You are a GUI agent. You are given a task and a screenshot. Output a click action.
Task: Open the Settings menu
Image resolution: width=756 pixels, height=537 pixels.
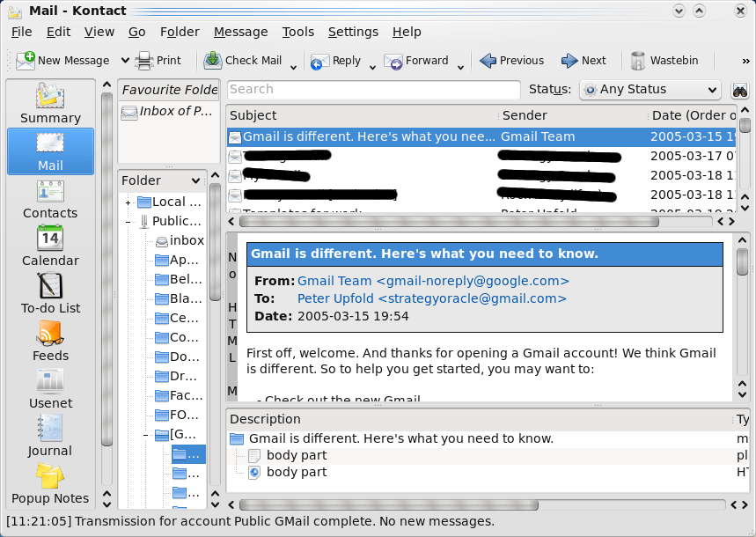point(353,32)
